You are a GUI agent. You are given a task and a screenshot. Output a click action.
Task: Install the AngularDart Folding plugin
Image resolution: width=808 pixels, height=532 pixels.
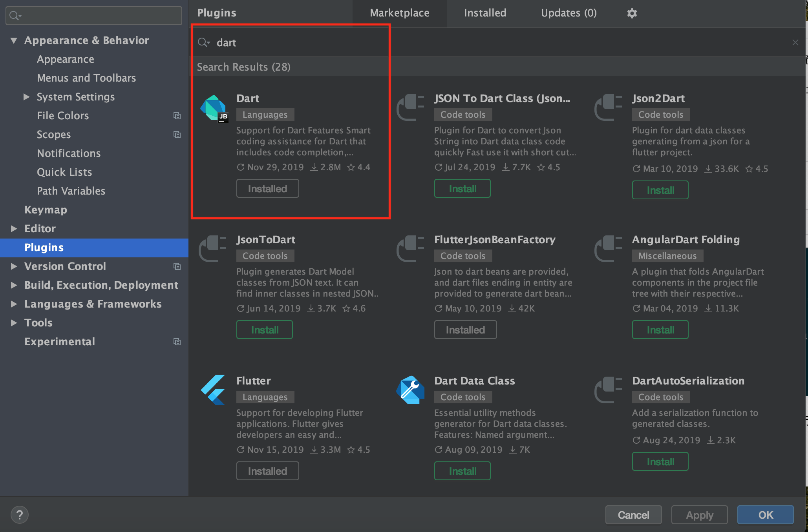[x=660, y=330]
